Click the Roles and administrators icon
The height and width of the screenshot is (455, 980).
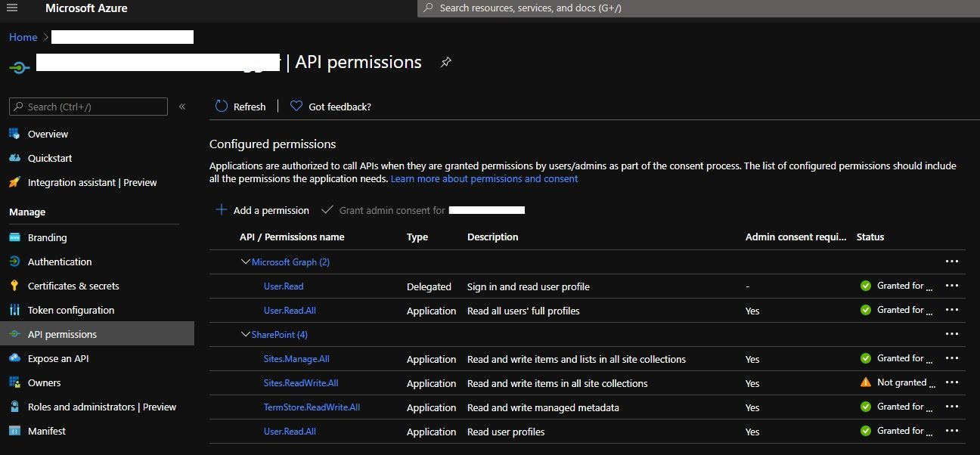click(x=14, y=407)
